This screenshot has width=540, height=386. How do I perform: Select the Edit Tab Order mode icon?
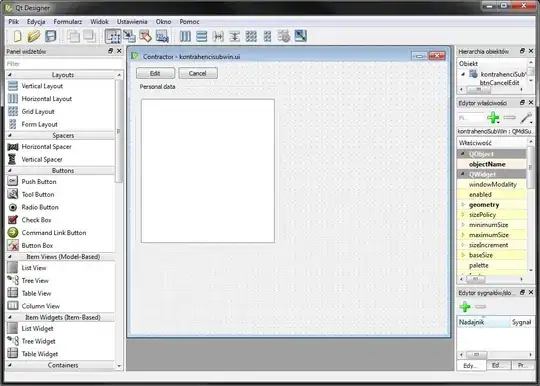[x=162, y=36]
